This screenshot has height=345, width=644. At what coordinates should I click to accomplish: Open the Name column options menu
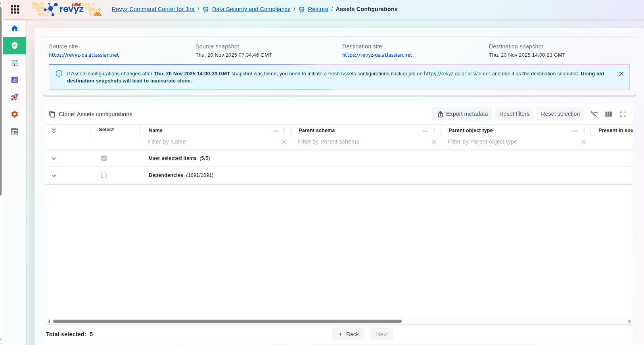click(284, 130)
